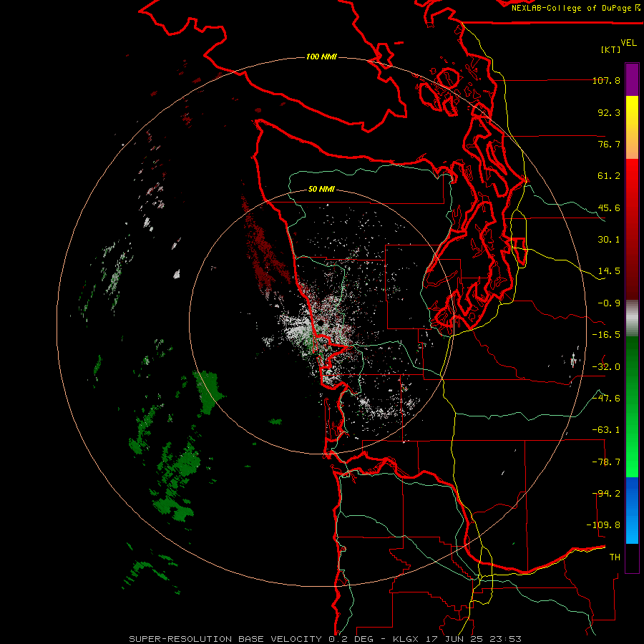Select the -0.9 legend value
The image size is (644, 644).
(609, 303)
